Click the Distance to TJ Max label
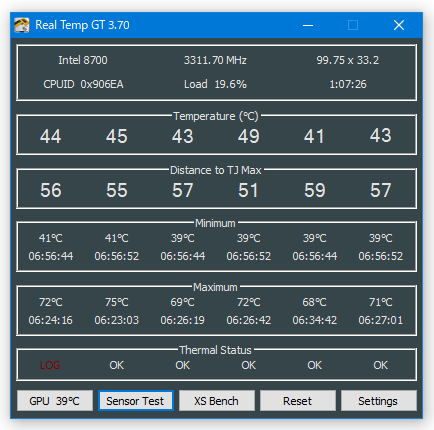 [216, 170]
